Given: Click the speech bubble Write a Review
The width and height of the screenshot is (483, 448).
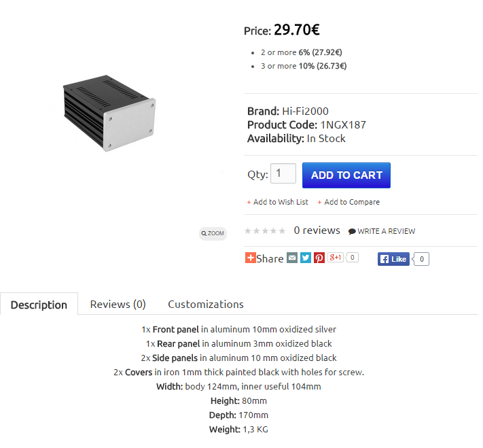Looking at the screenshot, I should point(382,231).
